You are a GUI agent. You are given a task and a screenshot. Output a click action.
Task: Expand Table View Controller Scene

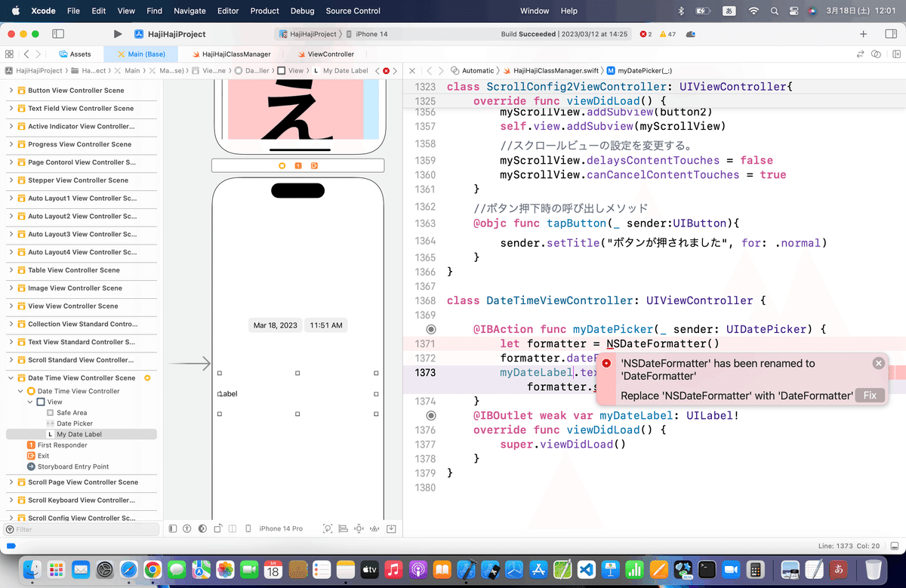tap(11, 270)
